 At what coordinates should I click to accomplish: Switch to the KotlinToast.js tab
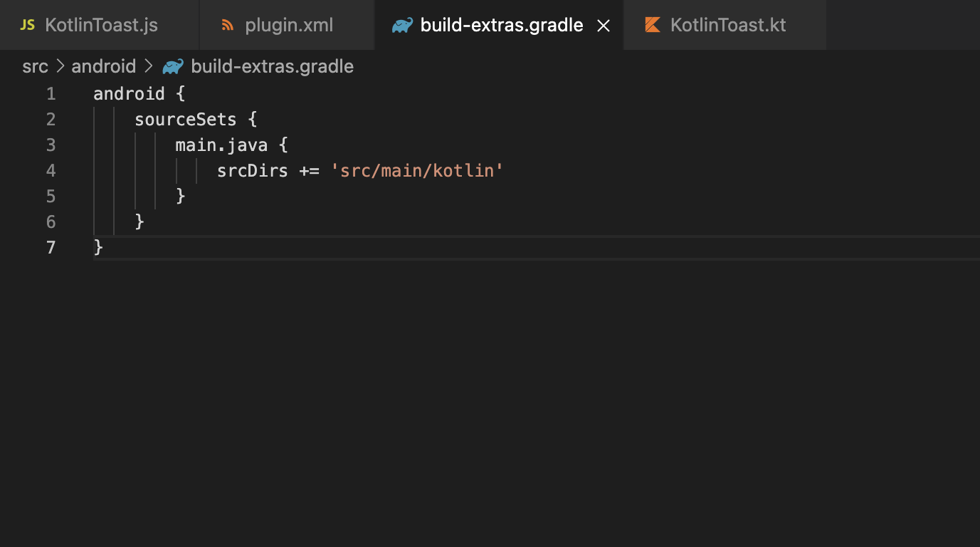pos(99,25)
